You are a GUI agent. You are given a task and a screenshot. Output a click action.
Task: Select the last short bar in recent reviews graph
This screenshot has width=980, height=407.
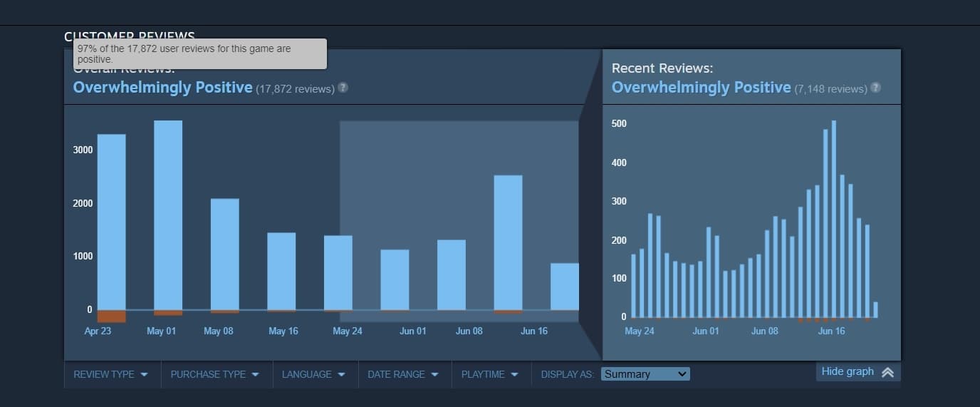[875, 309]
